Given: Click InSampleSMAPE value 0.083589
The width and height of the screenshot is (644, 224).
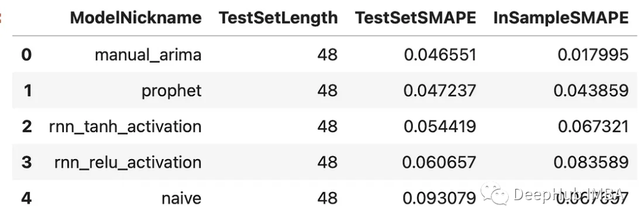Looking at the screenshot, I should 591,163.
